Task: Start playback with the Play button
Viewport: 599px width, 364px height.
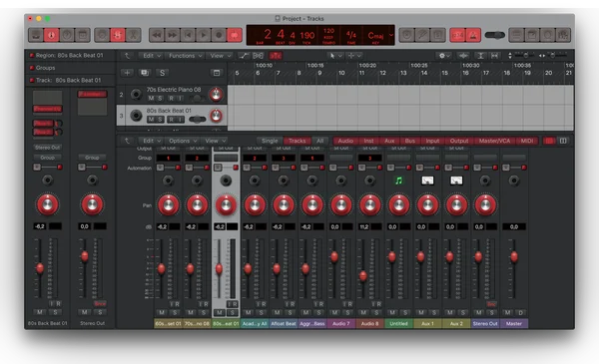Action: (204, 35)
